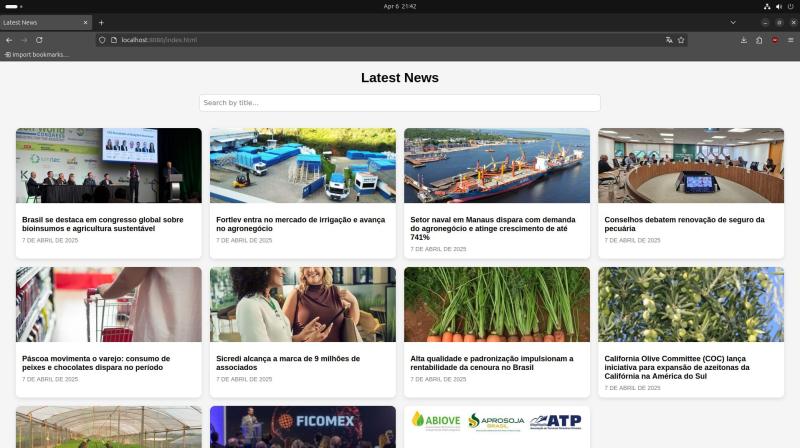
Task: Click the Search by title input
Action: (x=399, y=103)
